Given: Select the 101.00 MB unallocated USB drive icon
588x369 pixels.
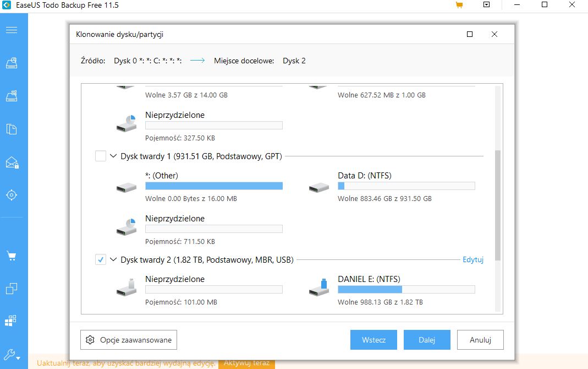Looking at the screenshot, I should click(127, 287).
